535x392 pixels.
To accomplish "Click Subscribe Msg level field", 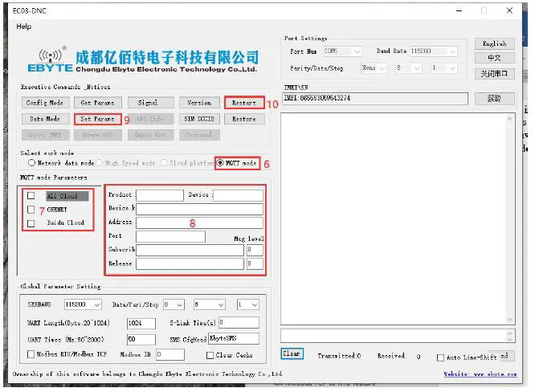I will point(255,250).
